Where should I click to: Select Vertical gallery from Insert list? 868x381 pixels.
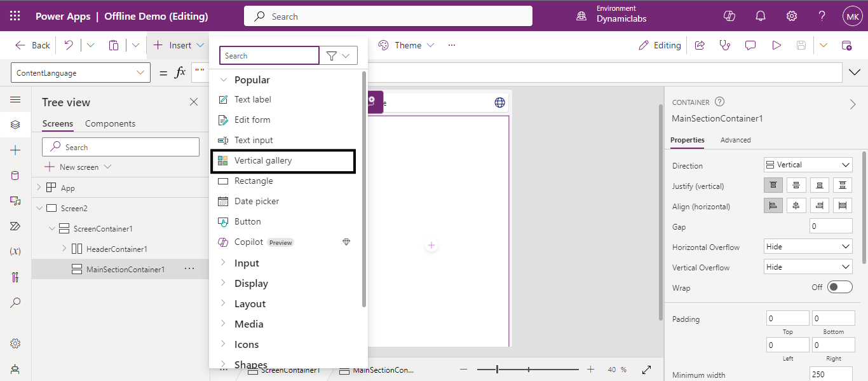pyautogui.click(x=263, y=160)
